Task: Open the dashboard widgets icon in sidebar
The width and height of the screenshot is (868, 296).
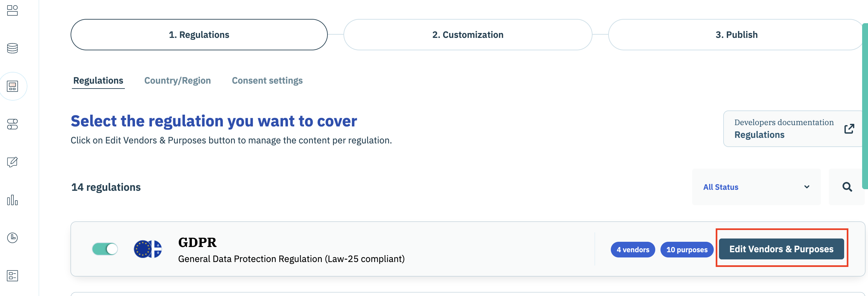Action: [12, 10]
